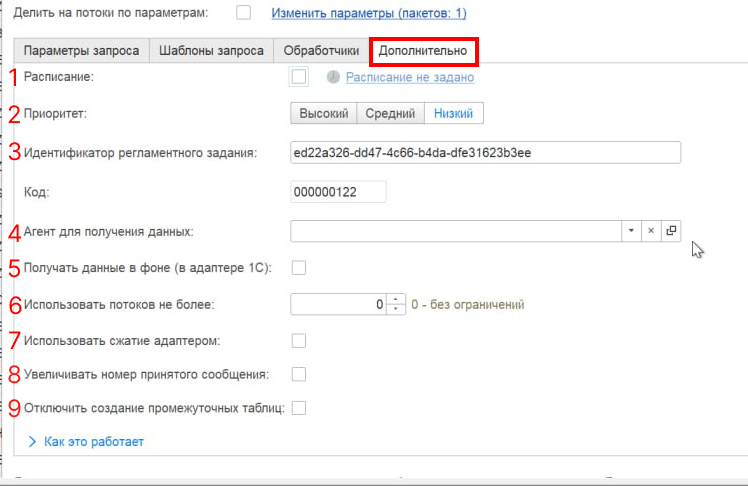Go to the 'Обработчики' tab
This screenshot has width=748, height=486.
coord(321,50)
